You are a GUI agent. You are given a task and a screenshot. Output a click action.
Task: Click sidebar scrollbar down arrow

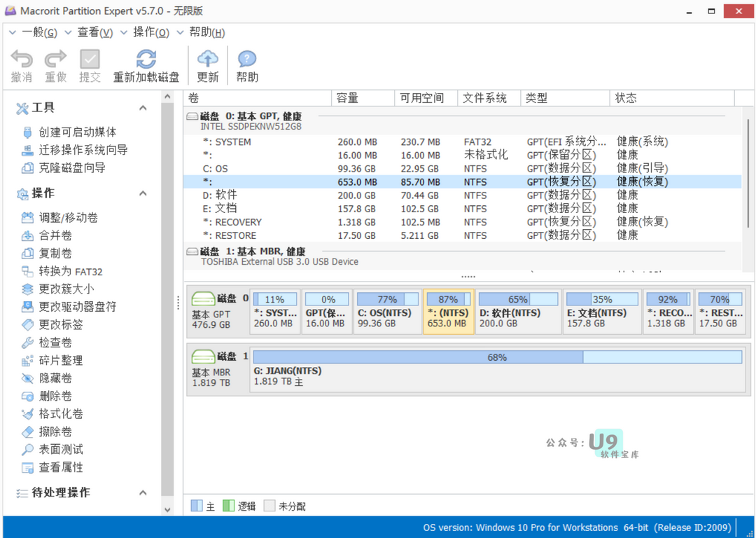(167, 509)
